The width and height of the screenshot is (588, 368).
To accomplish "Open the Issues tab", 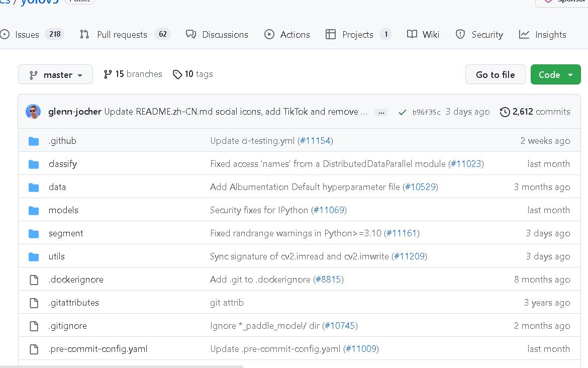I will (32, 35).
